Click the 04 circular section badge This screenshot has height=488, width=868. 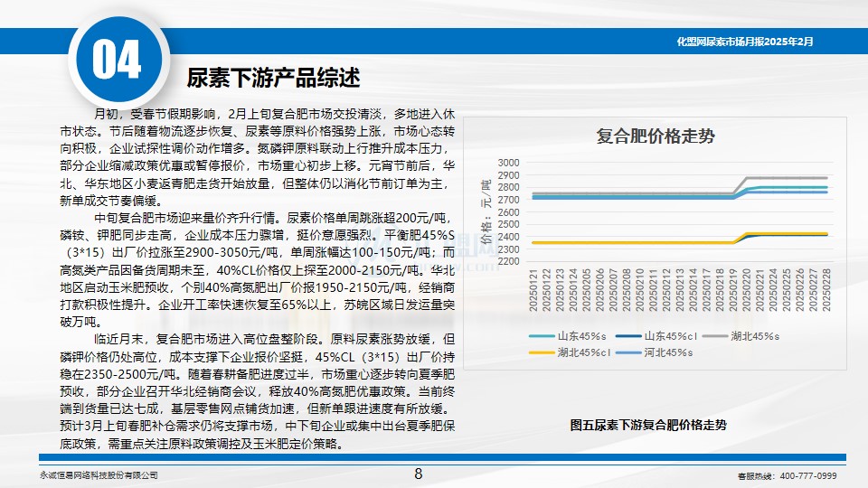(116, 61)
